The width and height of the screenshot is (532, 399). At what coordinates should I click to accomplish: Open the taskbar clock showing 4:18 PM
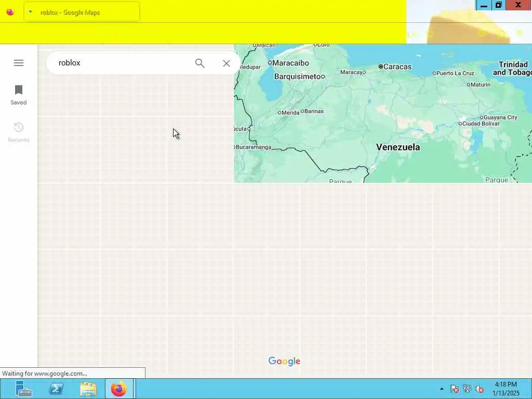(506, 389)
